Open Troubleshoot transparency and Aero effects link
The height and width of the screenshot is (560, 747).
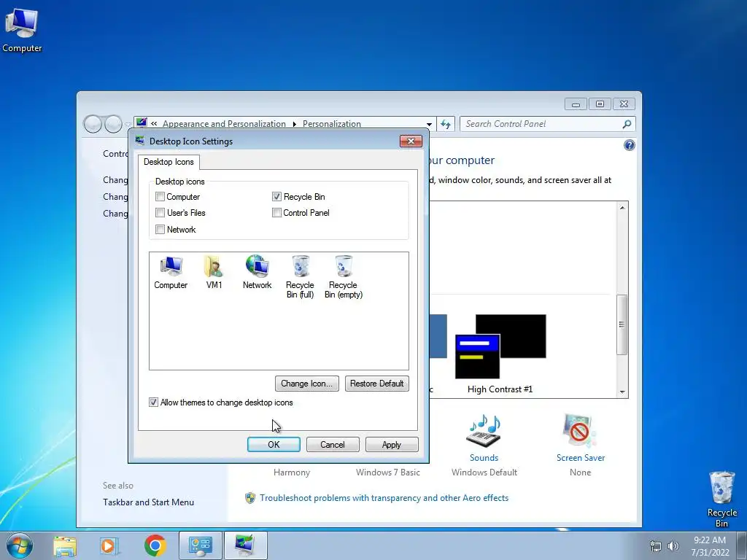[x=384, y=497]
